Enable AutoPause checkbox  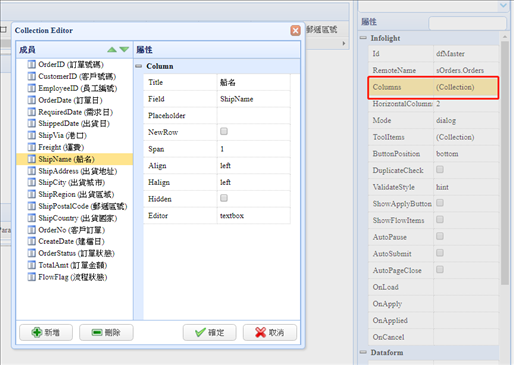440,236
